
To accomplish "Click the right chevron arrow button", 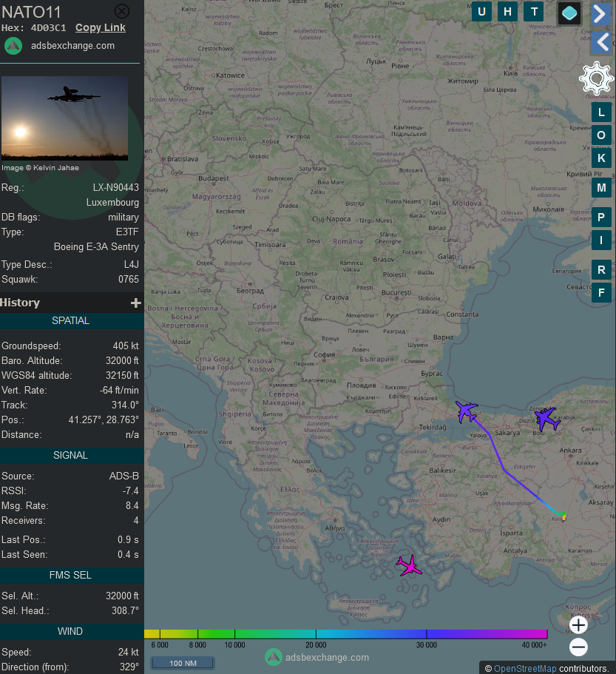I will coord(600,14).
